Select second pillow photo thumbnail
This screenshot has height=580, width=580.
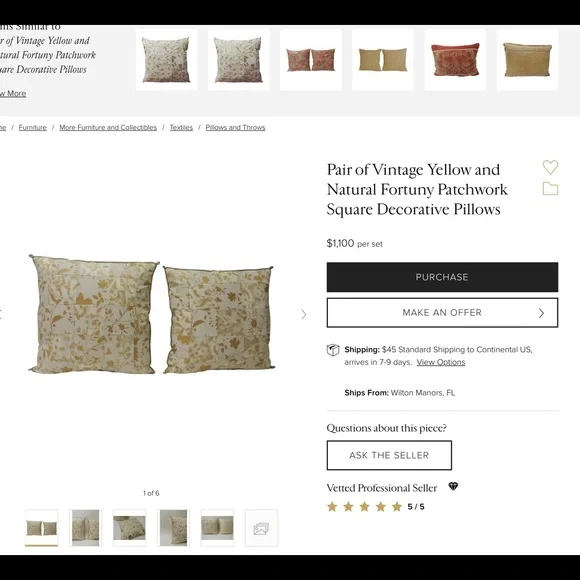click(x=85, y=528)
